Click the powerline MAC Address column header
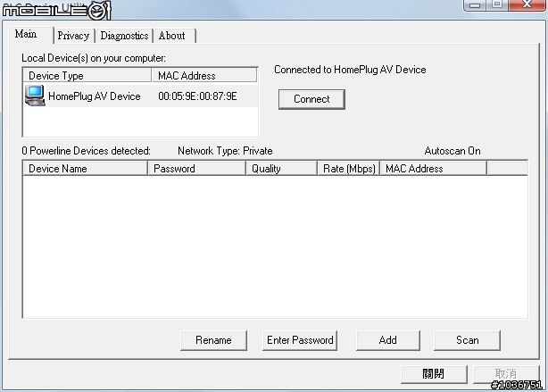Viewport: 548px width, 392px height. tap(434, 169)
